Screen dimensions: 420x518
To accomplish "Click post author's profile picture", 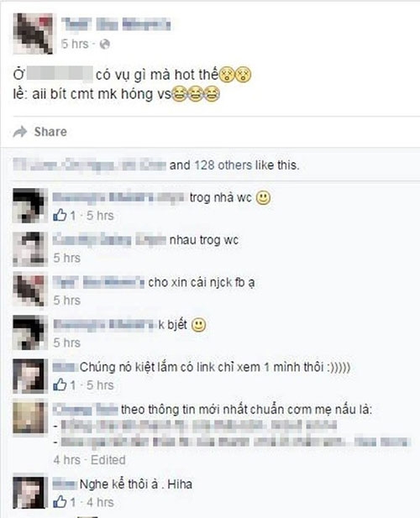I will (33, 34).
